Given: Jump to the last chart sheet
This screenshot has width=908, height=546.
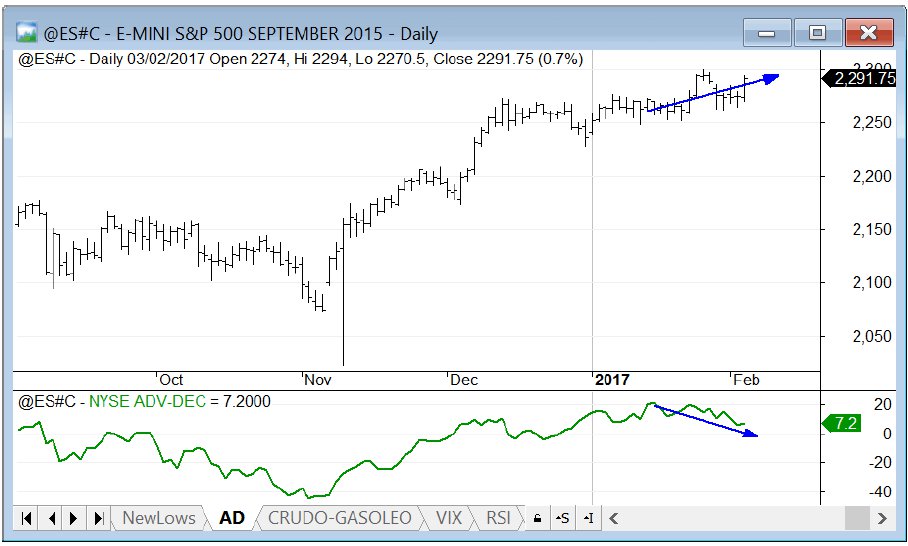Looking at the screenshot, I should pos(98,518).
